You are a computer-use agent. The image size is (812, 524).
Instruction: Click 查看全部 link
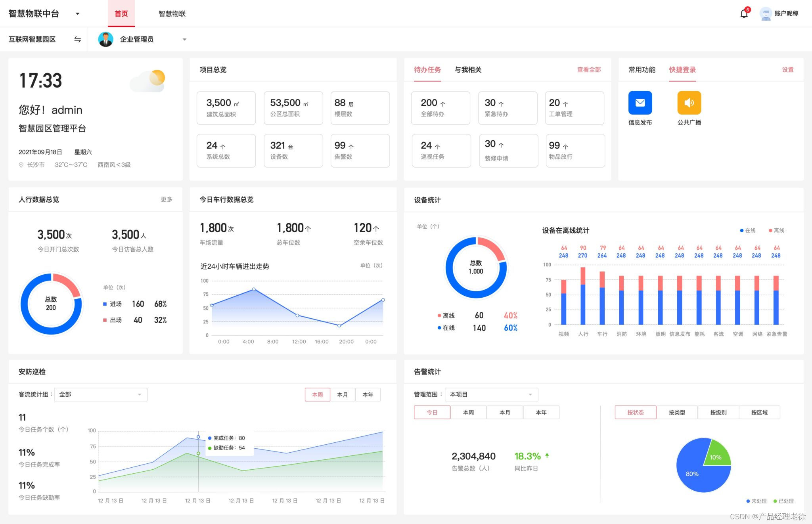[x=589, y=70]
